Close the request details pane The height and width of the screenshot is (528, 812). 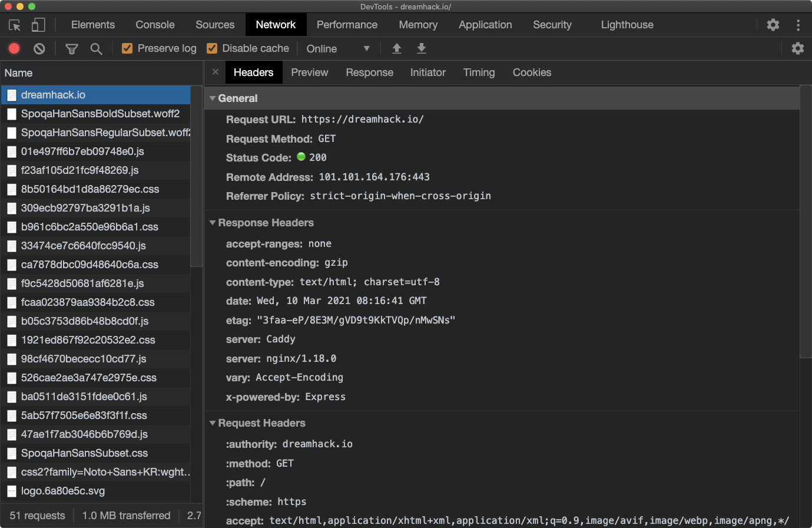pyautogui.click(x=216, y=72)
